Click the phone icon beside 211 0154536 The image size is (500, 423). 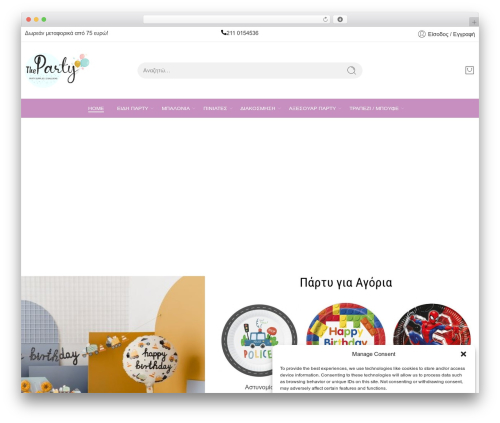(x=223, y=32)
